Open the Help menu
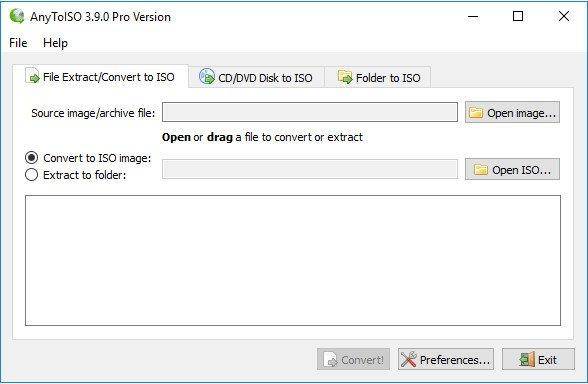This screenshot has height=384, width=588. [x=55, y=43]
